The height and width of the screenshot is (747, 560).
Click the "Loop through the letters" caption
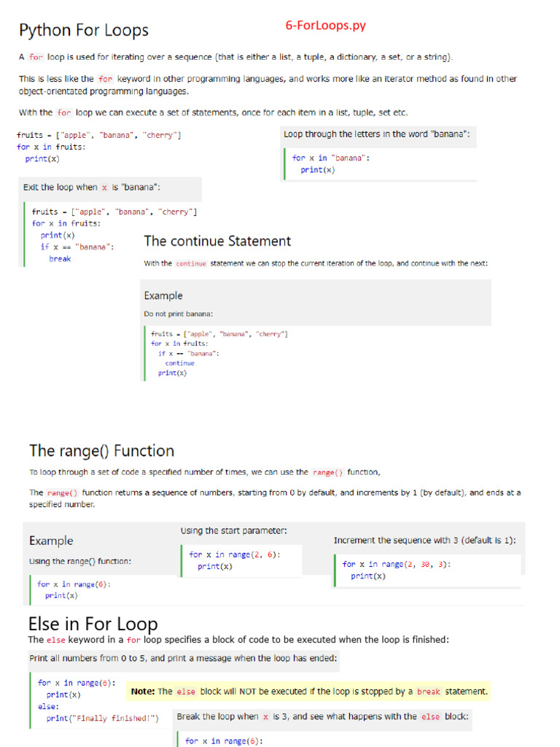click(x=376, y=134)
